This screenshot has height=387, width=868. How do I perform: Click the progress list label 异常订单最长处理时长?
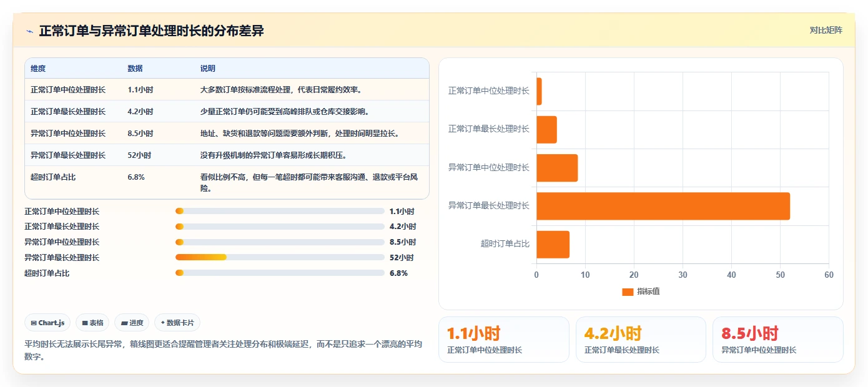[x=62, y=258]
